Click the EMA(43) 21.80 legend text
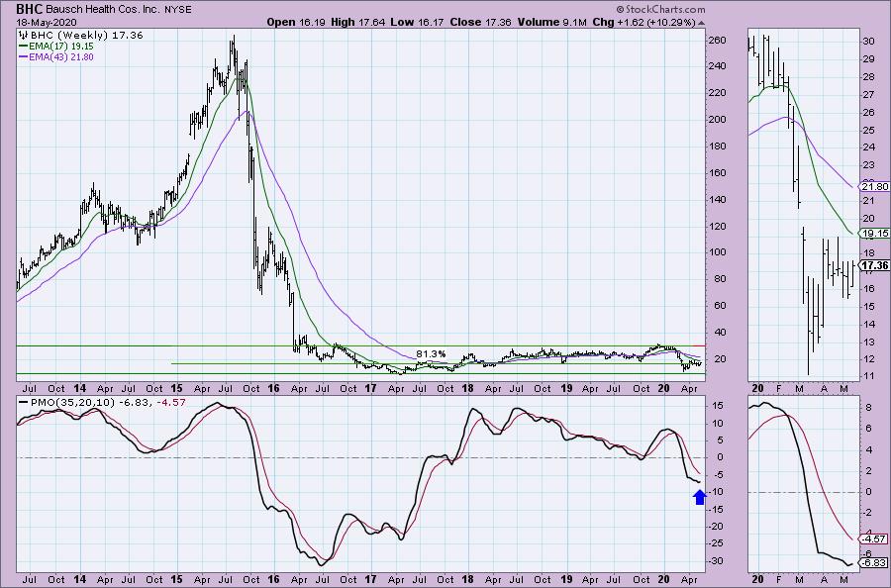 coord(61,57)
